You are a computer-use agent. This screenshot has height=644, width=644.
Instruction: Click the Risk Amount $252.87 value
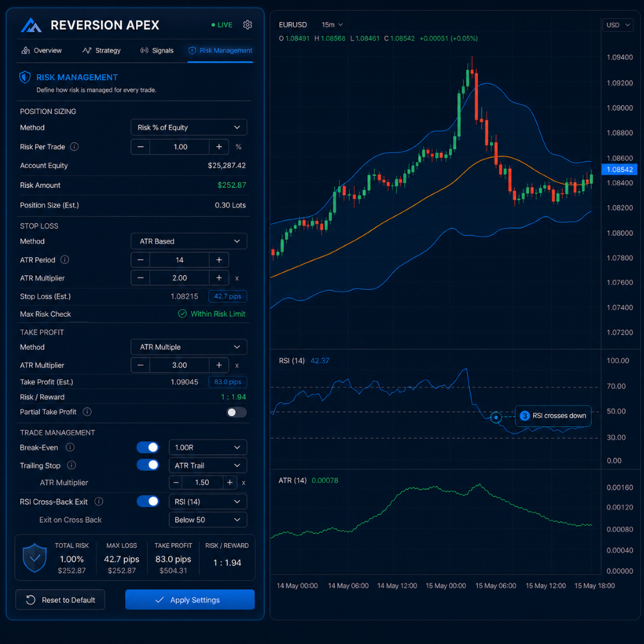coord(232,185)
